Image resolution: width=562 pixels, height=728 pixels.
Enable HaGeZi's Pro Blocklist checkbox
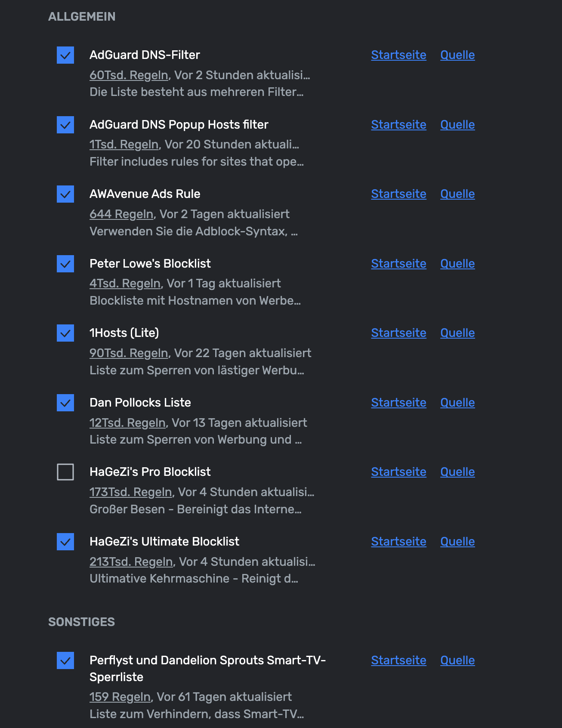65,472
